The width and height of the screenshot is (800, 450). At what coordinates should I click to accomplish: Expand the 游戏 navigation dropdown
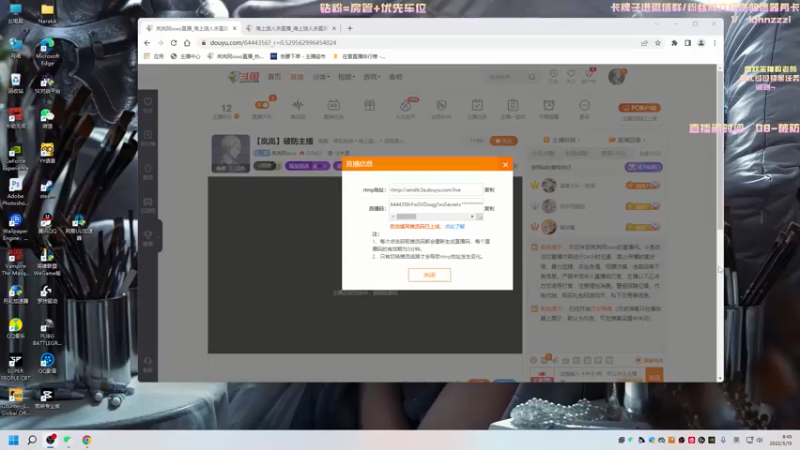click(371, 77)
